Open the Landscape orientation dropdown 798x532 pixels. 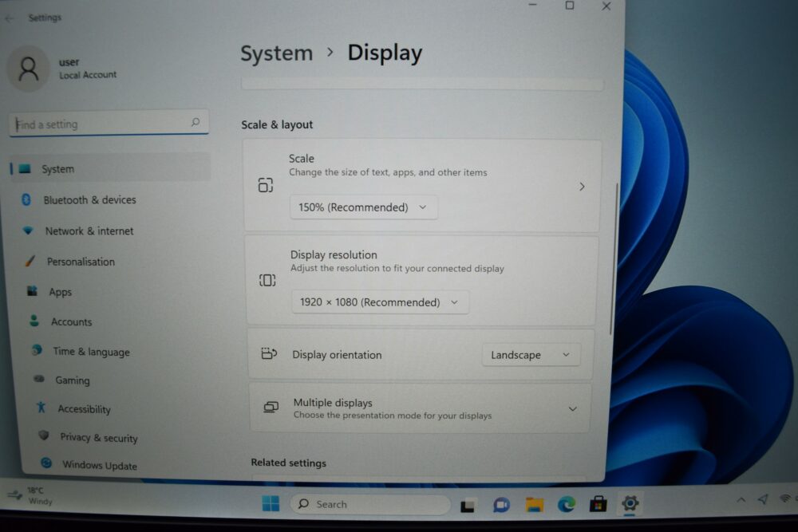pos(531,355)
